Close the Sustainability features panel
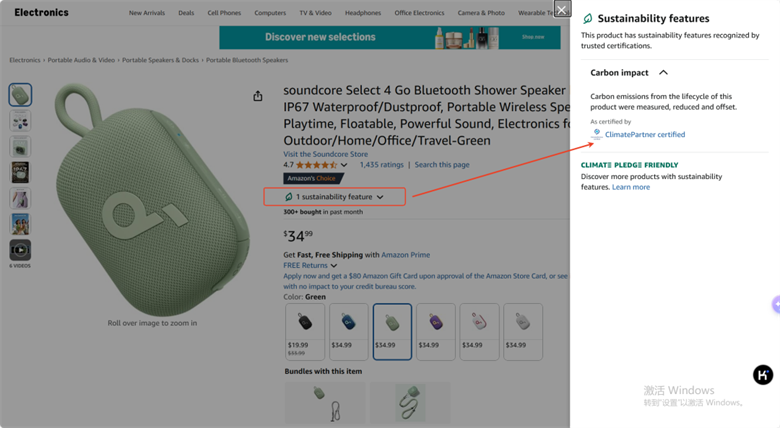 tap(562, 9)
